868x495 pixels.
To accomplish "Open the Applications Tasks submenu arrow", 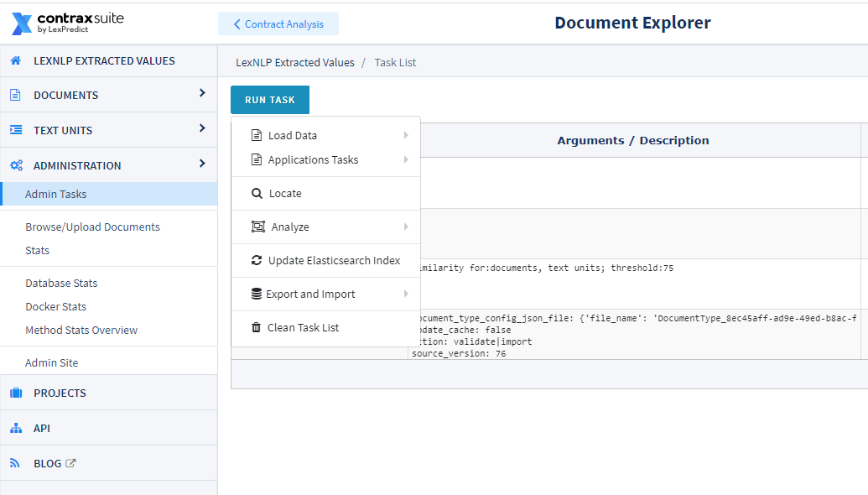I will coord(406,159).
